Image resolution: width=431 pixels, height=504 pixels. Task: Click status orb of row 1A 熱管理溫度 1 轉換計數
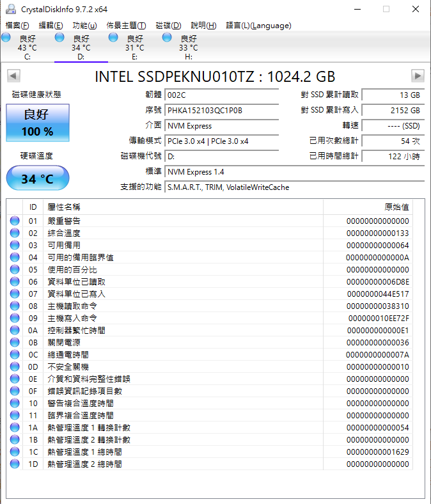15,427
